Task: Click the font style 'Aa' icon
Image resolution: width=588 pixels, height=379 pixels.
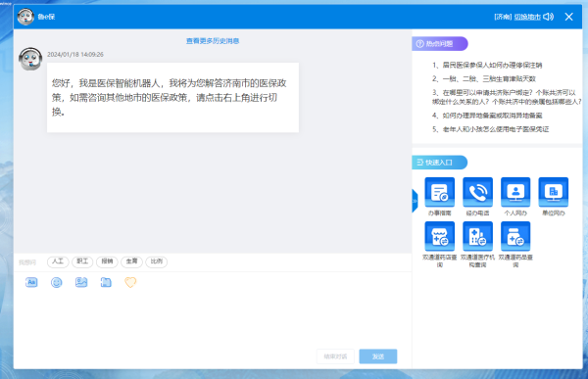Action: coord(31,282)
